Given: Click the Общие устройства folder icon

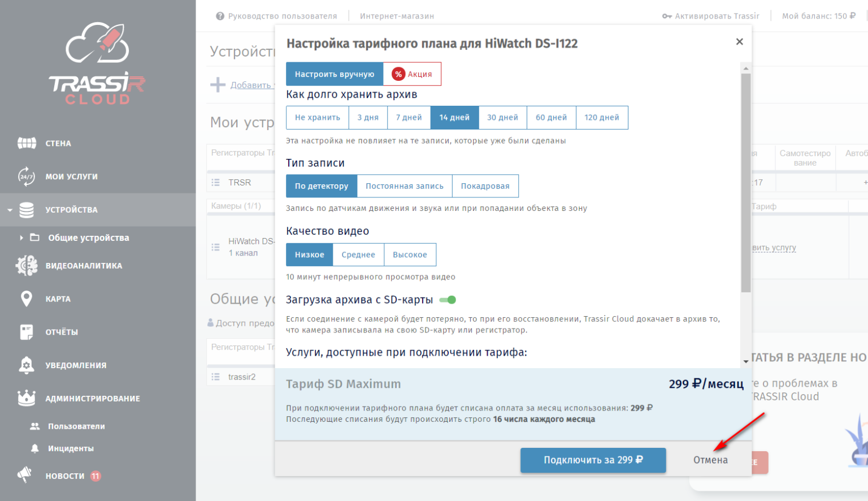Looking at the screenshot, I should 34,237.
